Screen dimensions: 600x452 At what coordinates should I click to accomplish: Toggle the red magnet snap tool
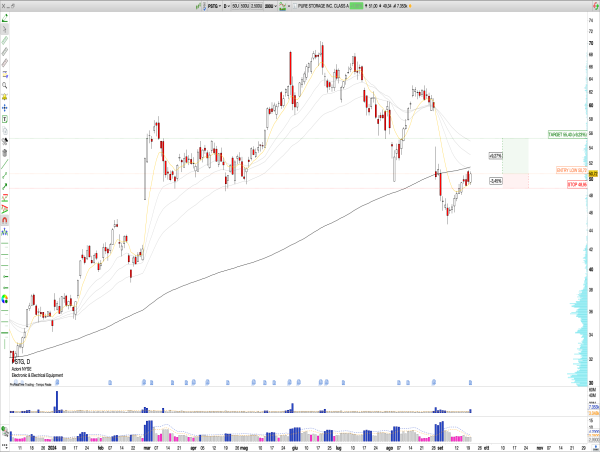pyautogui.click(x=5, y=220)
